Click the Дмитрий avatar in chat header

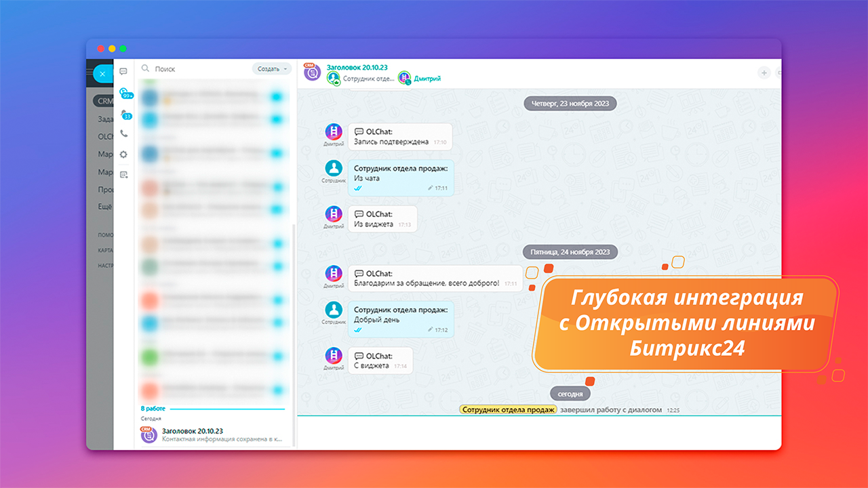pos(405,78)
